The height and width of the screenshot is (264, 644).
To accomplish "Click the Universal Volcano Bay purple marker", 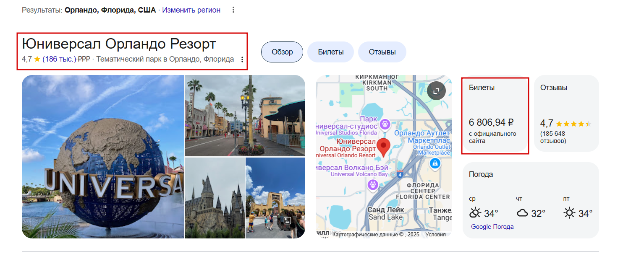I will (373, 184).
